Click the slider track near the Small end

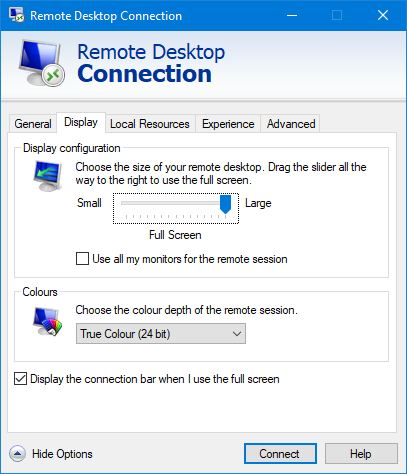(x=130, y=203)
